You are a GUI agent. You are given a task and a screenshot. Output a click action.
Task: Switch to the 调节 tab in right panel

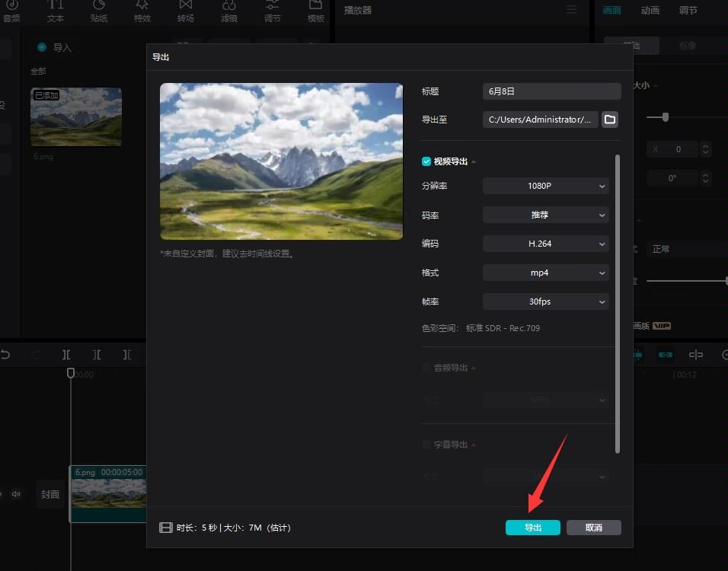(x=688, y=10)
